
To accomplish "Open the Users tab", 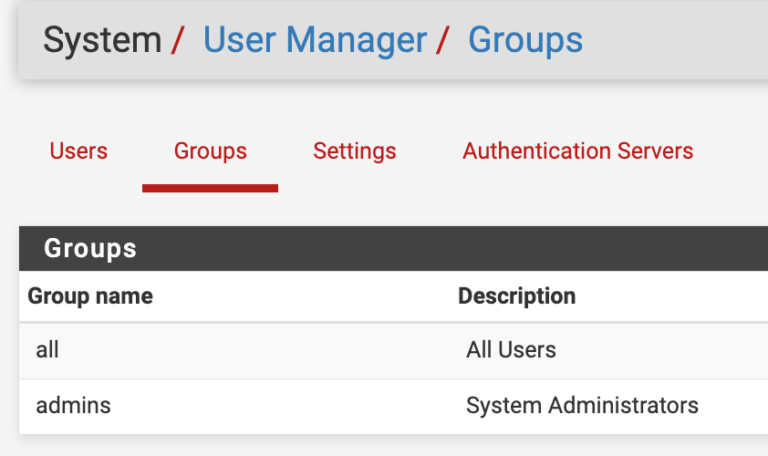I will click(78, 151).
